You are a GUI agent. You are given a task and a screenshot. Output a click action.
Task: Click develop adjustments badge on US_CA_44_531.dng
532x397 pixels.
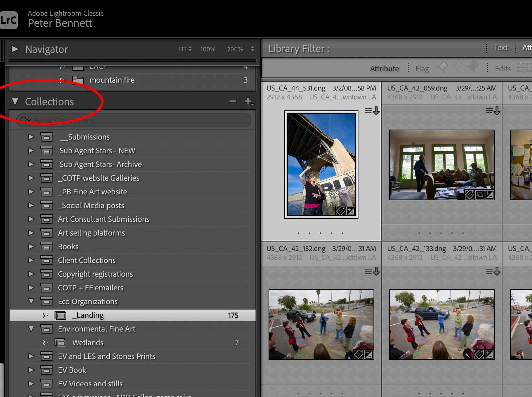351,210
